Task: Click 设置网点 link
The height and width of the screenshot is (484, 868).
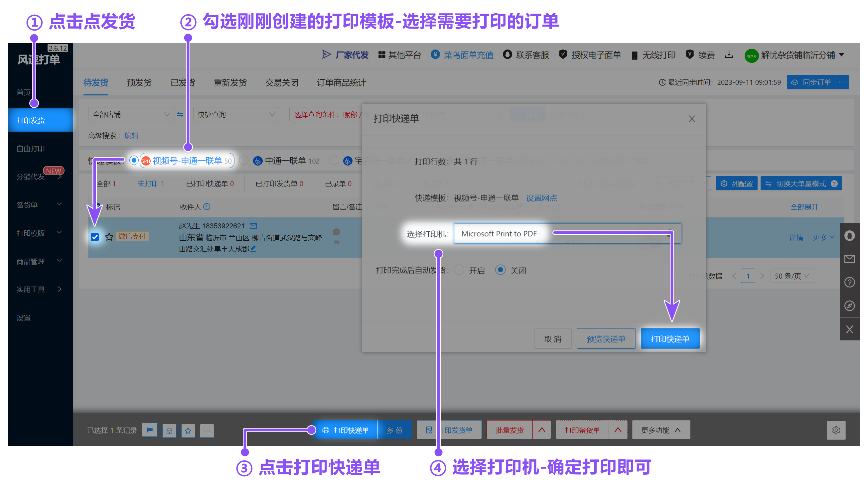Action: (x=541, y=198)
